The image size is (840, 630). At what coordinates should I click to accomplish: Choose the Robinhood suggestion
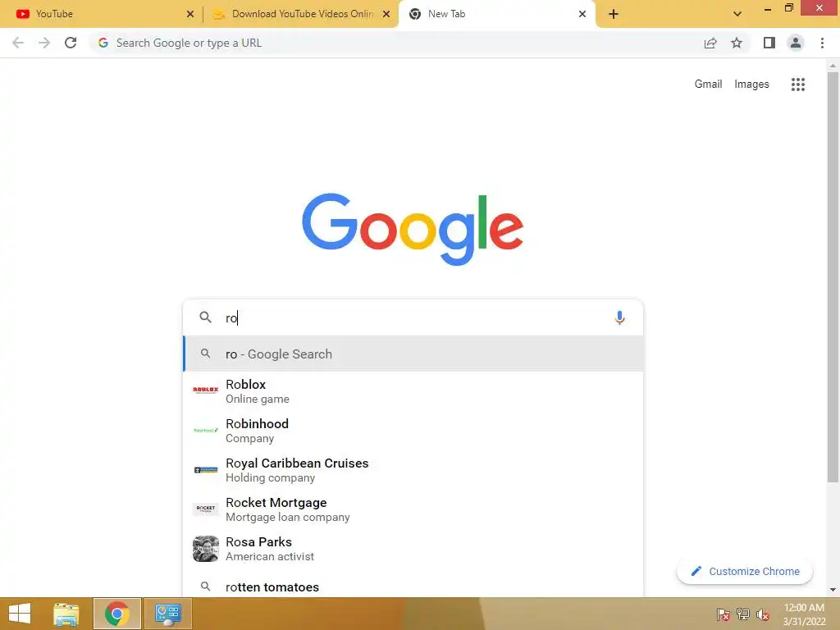[x=413, y=430]
